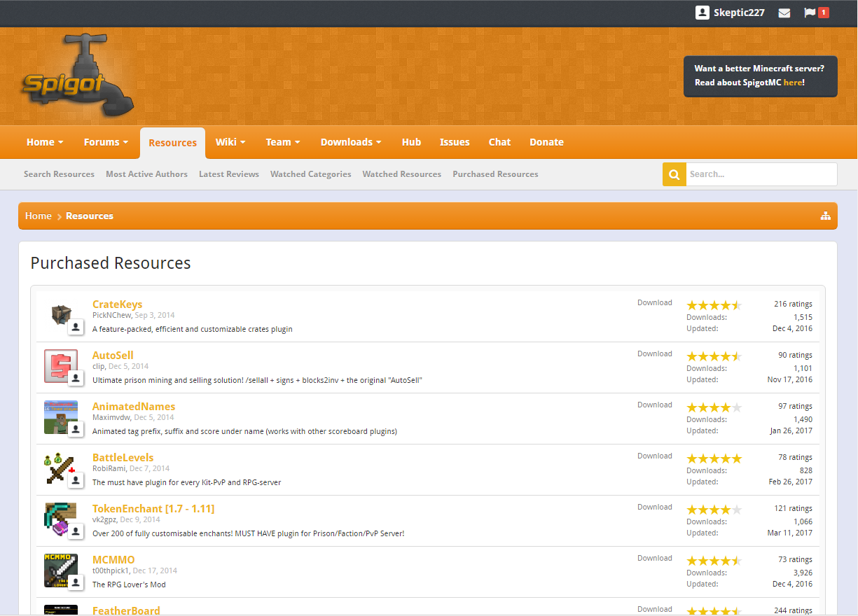Download the TokenEnchant resource

click(x=655, y=507)
